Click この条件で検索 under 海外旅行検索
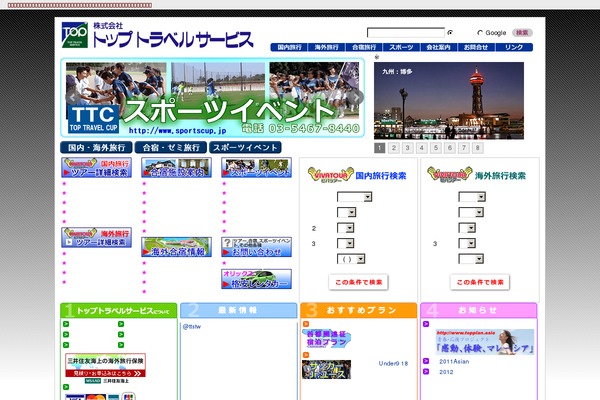This screenshot has height=400, width=600. click(480, 282)
